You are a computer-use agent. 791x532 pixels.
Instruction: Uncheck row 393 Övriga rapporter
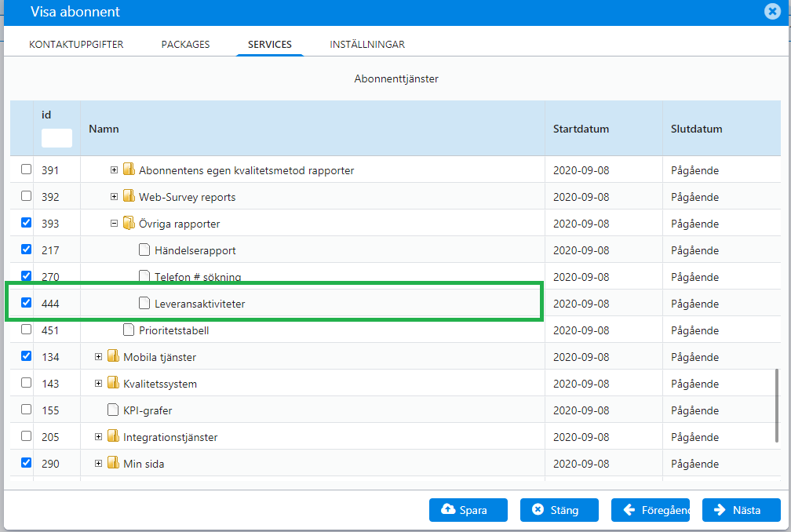26,223
